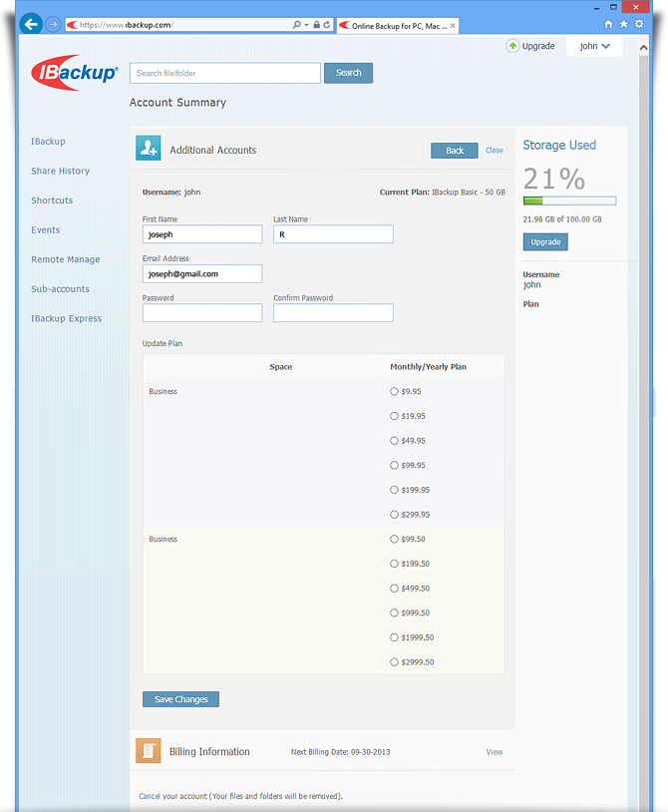Click the Billing Information invoice icon

tap(149, 750)
